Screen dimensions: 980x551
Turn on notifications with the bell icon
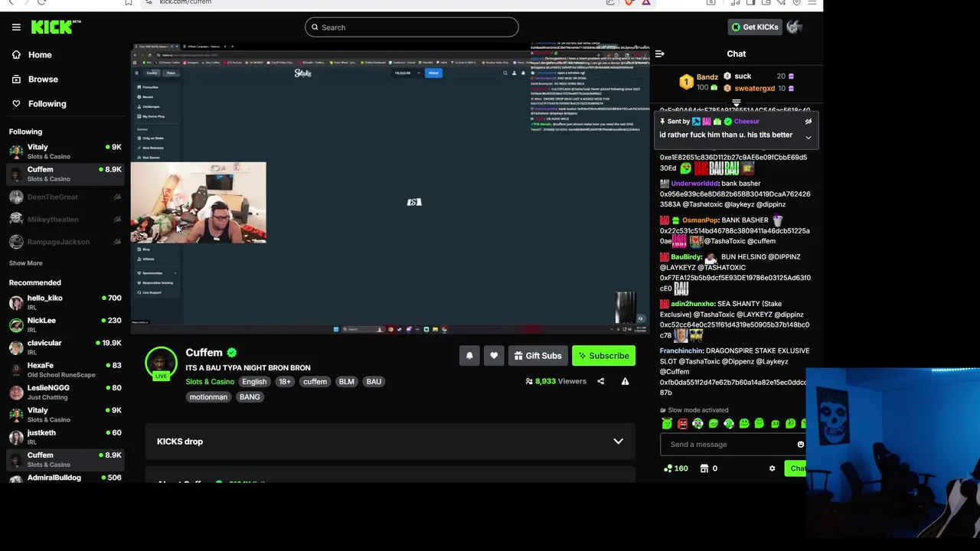coord(469,355)
